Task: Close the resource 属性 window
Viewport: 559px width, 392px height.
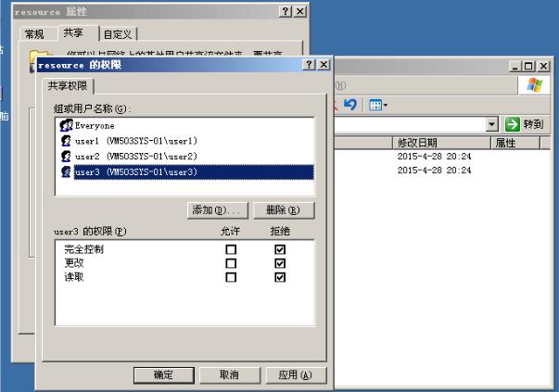Action: 300,11
